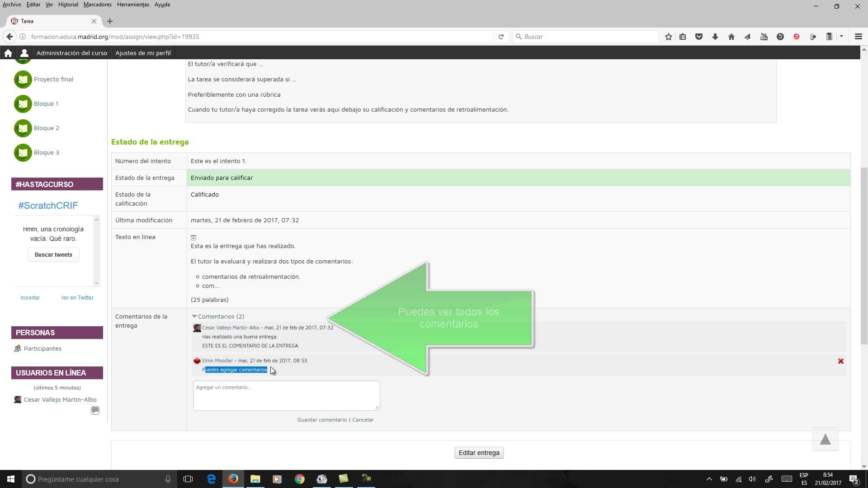This screenshot has width=868, height=488.
Task: Open the Firefox downloads arrow
Action: point(715,37)
